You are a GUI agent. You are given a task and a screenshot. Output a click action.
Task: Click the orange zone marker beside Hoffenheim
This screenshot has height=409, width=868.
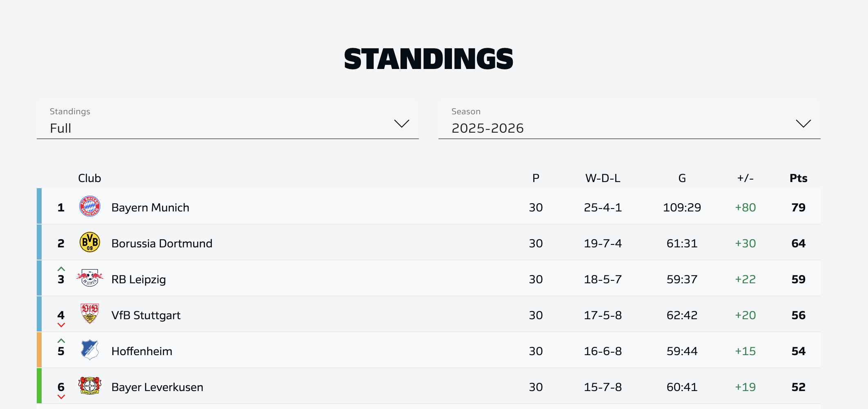point(39,350)
